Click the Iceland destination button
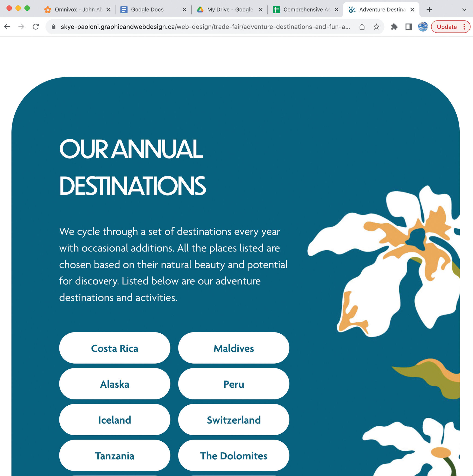The width and height of the screenshot is (473, 476). point(114,420)
